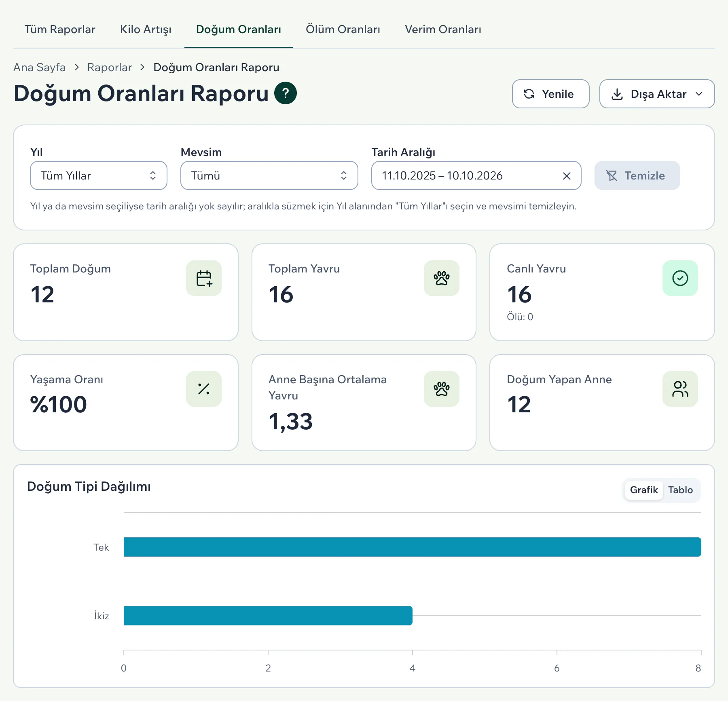Switch chart view to Tablo
The width and height of the screenshot is (728, 701).
680,490
